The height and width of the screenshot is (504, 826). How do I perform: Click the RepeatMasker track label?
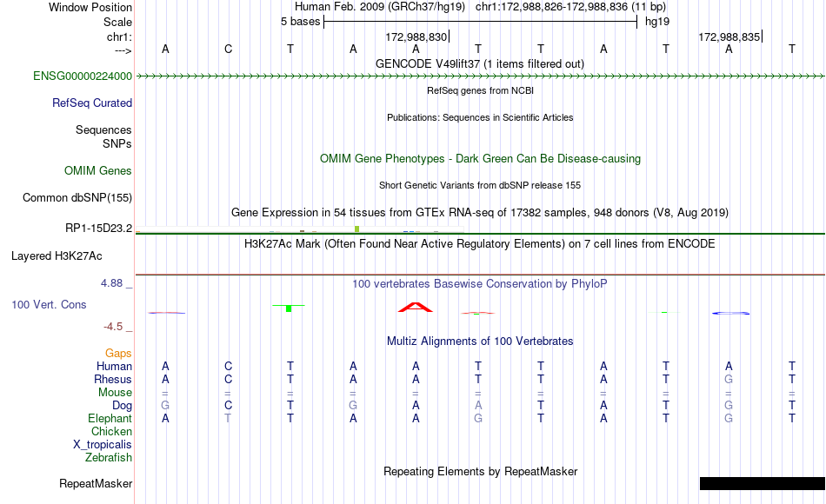coord(96,484)
